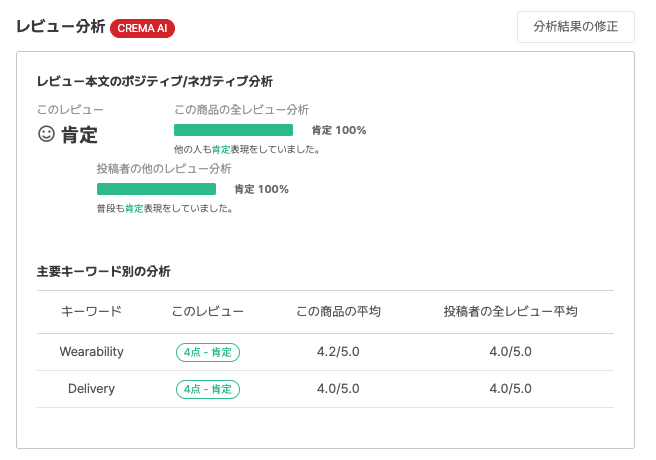Click the CREMA AI red badge
The image size is (656, 460).
tap(142, 28)
